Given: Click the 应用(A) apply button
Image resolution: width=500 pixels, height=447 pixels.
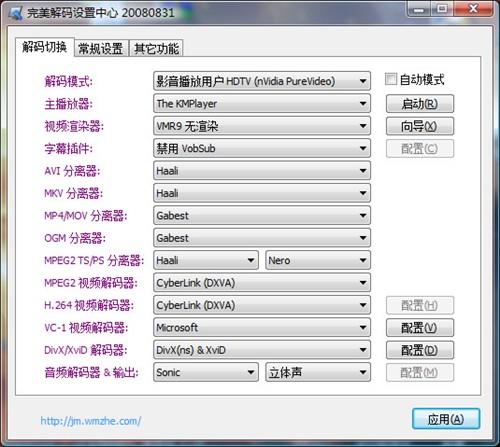Looking at the screenshot, I should 446,419.
